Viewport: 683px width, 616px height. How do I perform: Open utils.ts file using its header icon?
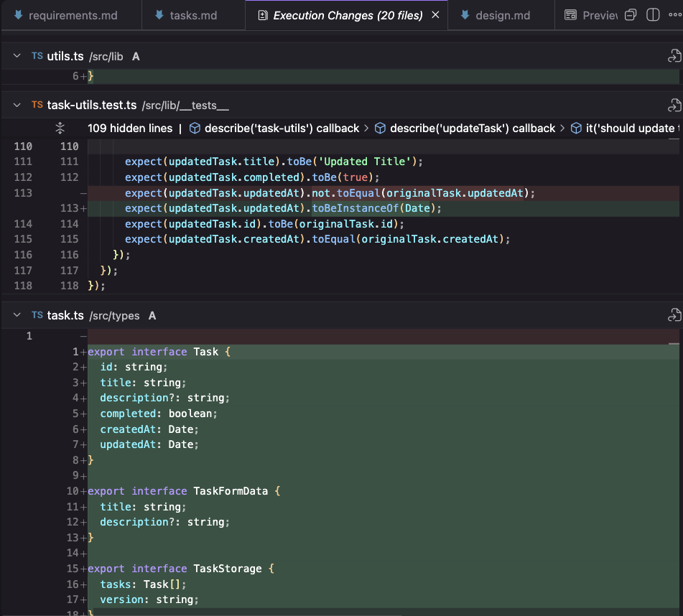pos(674,56)
